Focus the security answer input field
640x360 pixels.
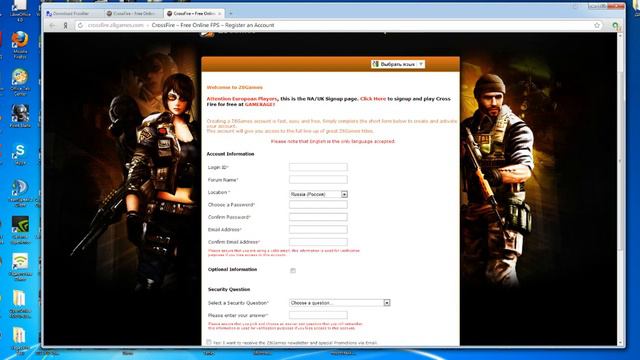coord(318,315)
